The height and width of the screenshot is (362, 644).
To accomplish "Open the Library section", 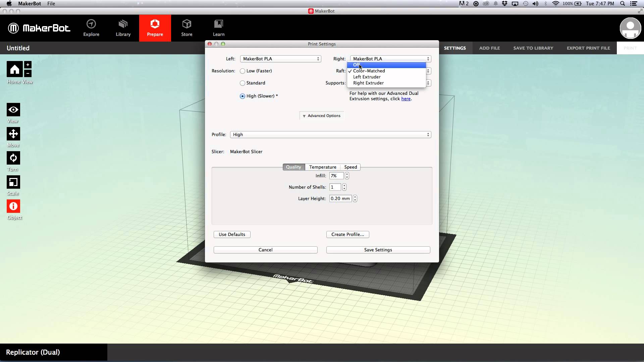I will point(123,28).
